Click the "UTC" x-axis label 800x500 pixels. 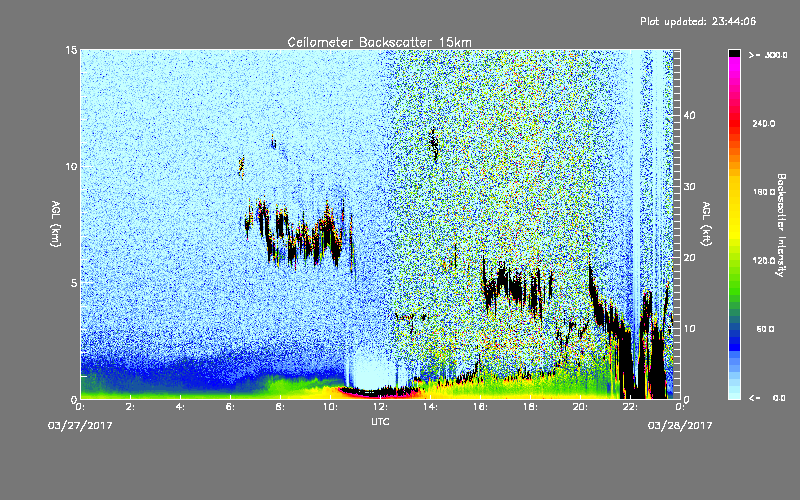[x=380, y=421]
